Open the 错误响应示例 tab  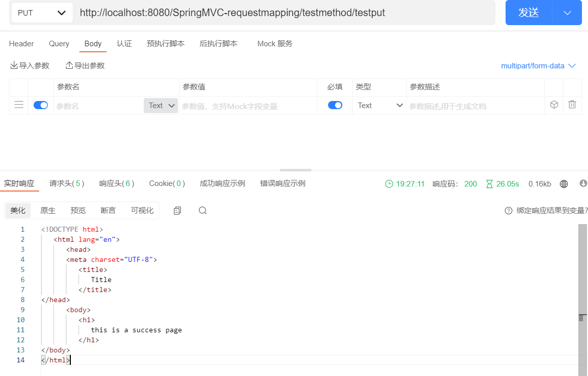283,183
